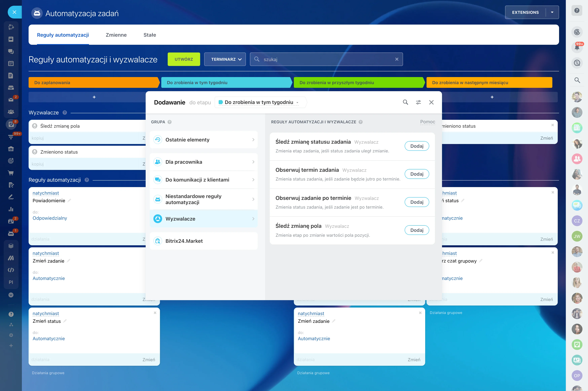Expand the Terminarz dropdown button

tap(225, 59)
